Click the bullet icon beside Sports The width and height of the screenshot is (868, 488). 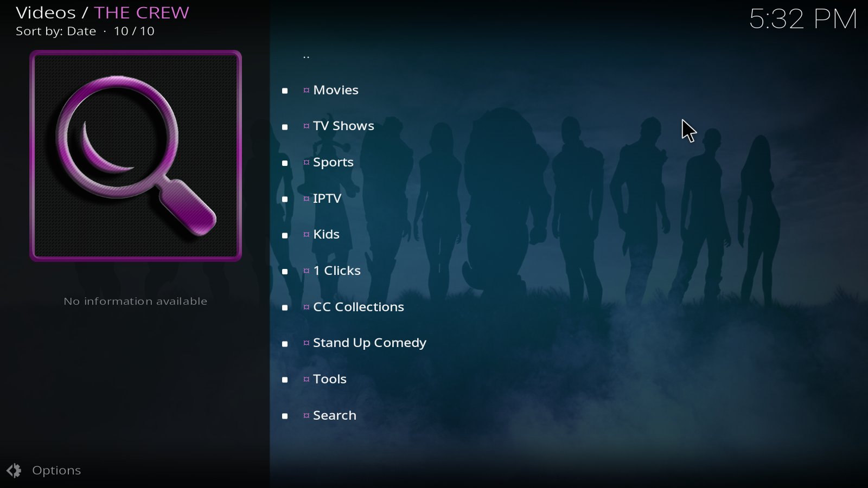coord(285,163)
